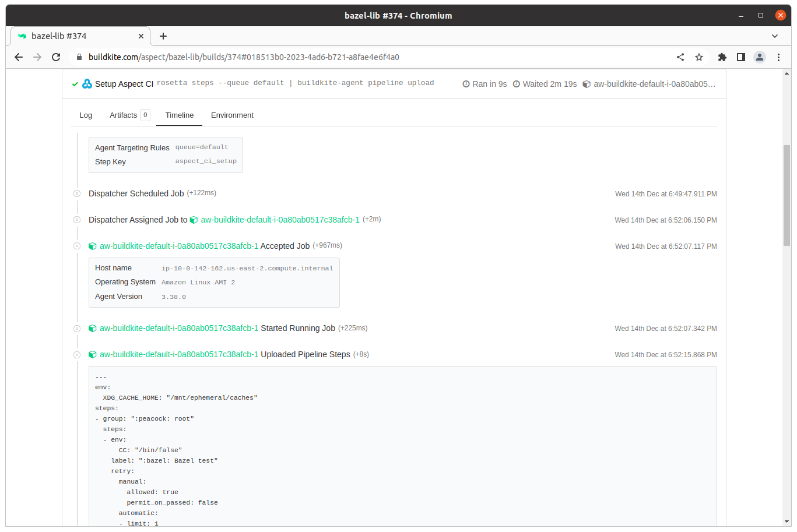Click the aspect_ci_setup step key value

(206, 161)
